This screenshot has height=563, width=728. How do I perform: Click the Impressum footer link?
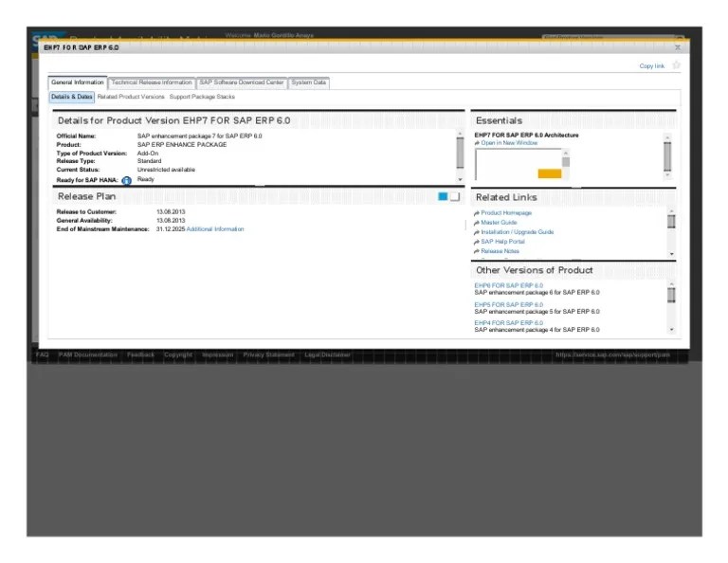coord(217,355)
